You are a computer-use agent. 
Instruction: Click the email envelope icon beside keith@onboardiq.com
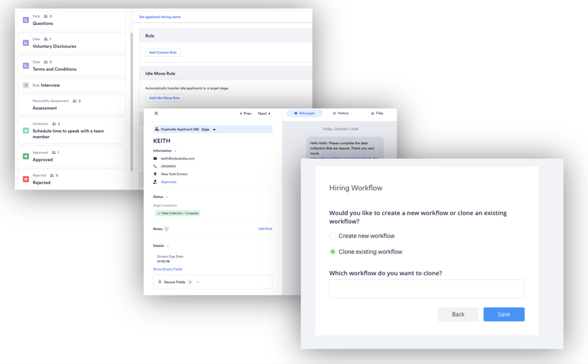pos(155,158)
